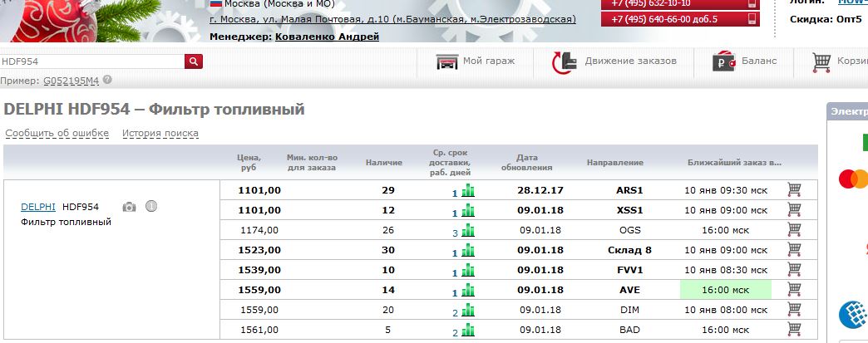Open example number G052195M4 link
868x343 pixels.
coord(72,81)
